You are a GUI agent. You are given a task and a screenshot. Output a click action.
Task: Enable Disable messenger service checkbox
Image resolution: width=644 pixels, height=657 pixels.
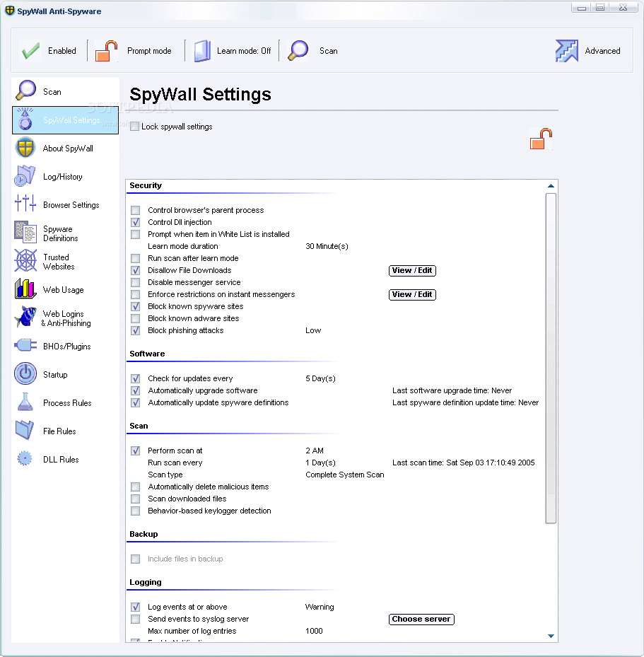click(135, 282)
